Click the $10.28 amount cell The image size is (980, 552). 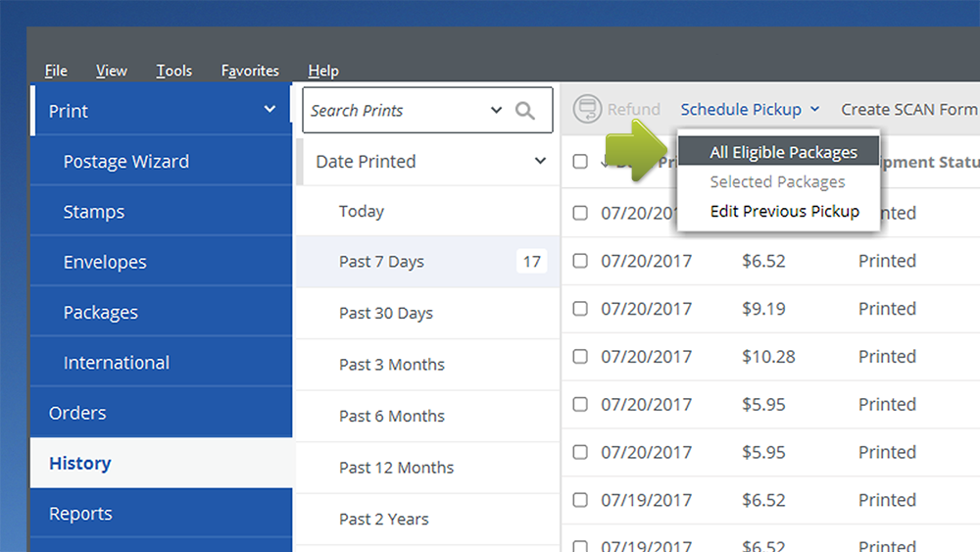[768, 356]
